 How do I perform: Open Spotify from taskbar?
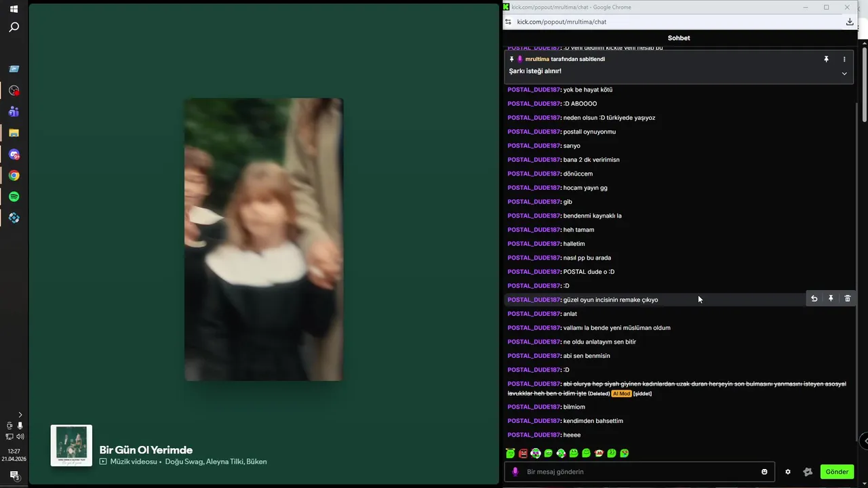point(14,197)
